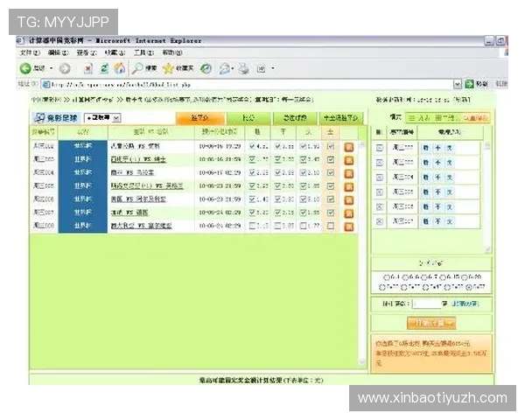
Task: Click the green Back arrow in IE toolbar
Action: pyautogui.click(x=25, y=68)
